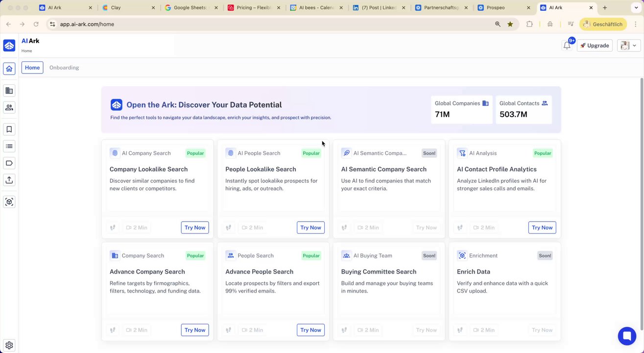Open the lists icon in the sidebar
Viewport: 644px width, 353px height.
click(x=9, y=146)
